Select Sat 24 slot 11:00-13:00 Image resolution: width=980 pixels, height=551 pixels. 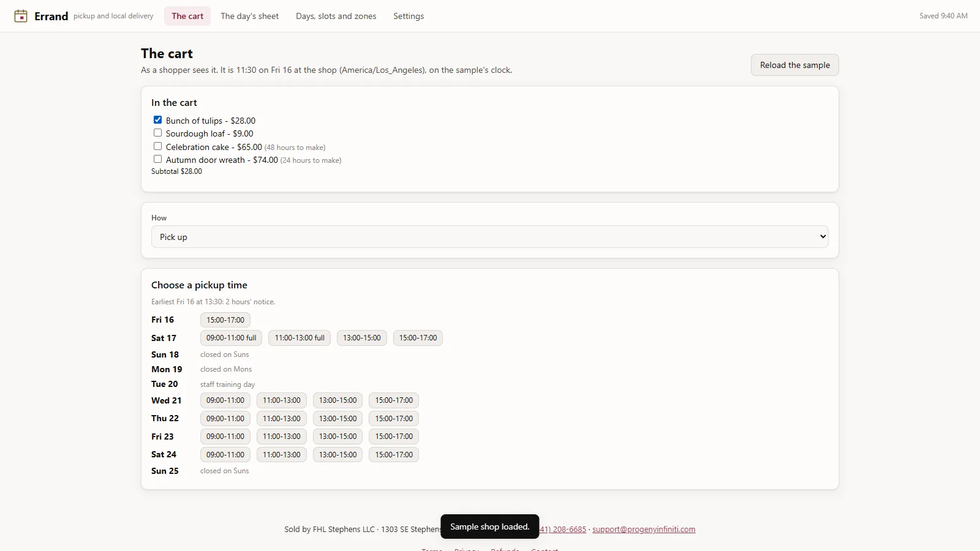[x=282, y=455]
